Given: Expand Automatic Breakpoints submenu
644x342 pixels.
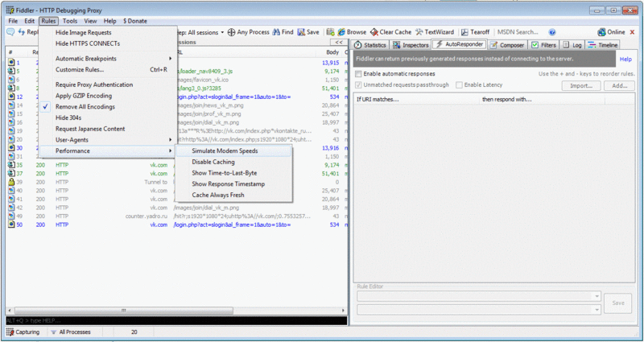Looking at the screenshot, I should click(108, 59).
